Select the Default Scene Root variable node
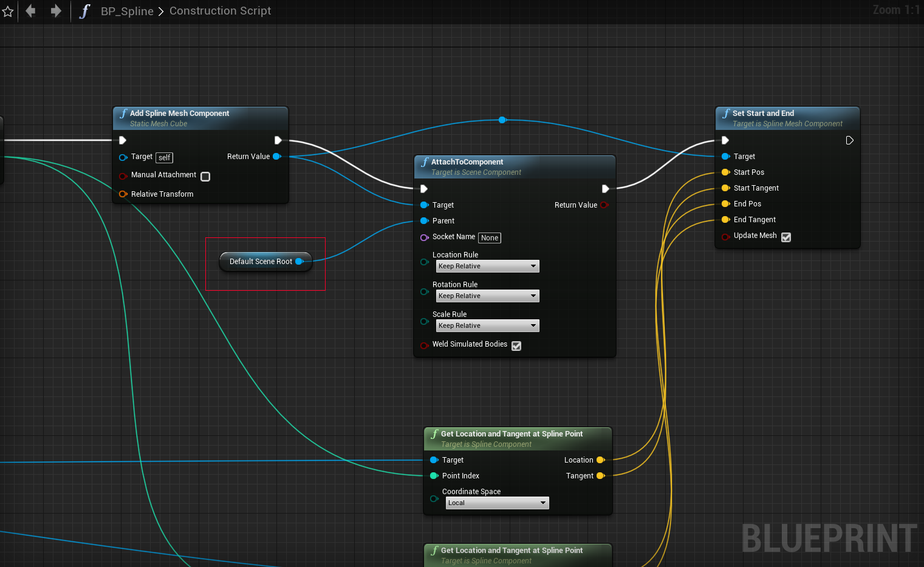The width and height of the screenshot is (924, 567). [x=265, y=262]
